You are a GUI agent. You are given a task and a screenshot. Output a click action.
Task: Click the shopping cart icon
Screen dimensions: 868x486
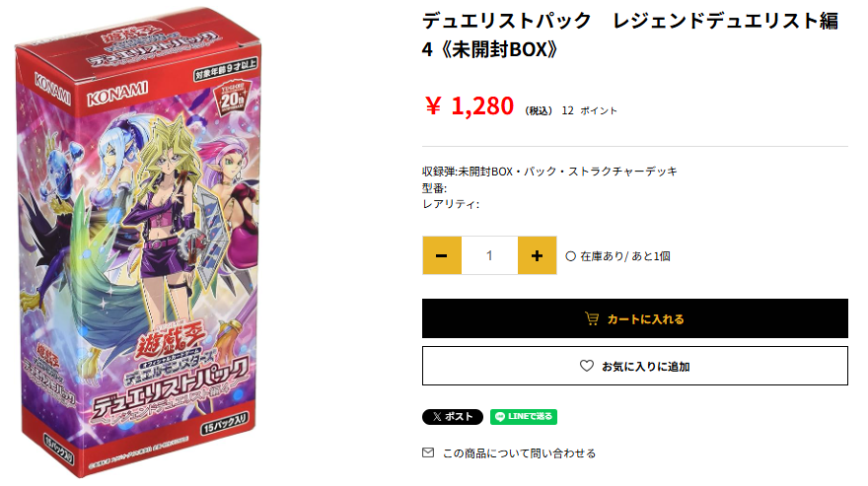point(592,318)
